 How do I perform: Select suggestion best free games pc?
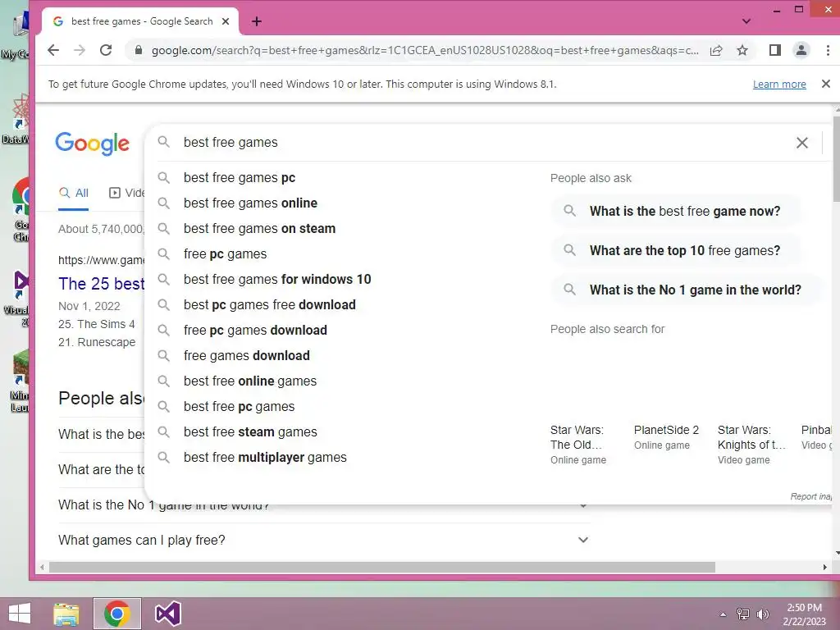pyautogui.click(x=240, y=178)
